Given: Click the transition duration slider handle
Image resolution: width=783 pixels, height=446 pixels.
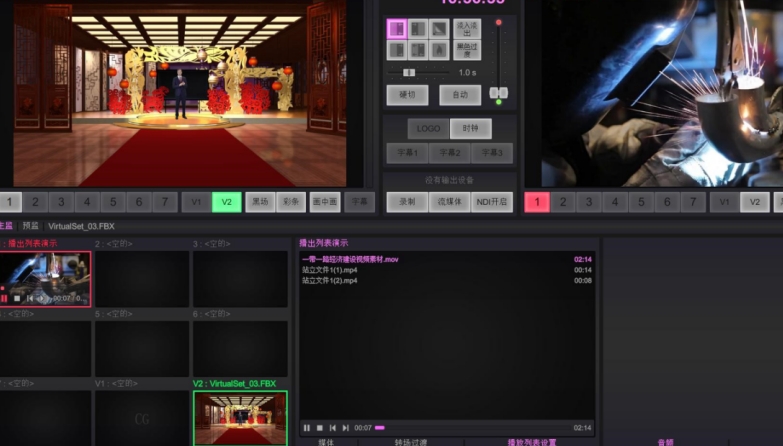Looking at the screenshot, I should [x=408, y=72].
